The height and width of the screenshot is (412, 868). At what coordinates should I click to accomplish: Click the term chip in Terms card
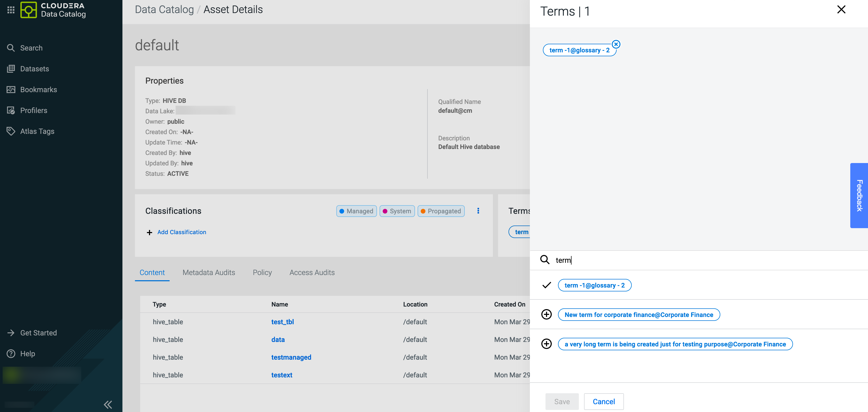(519, 232)
